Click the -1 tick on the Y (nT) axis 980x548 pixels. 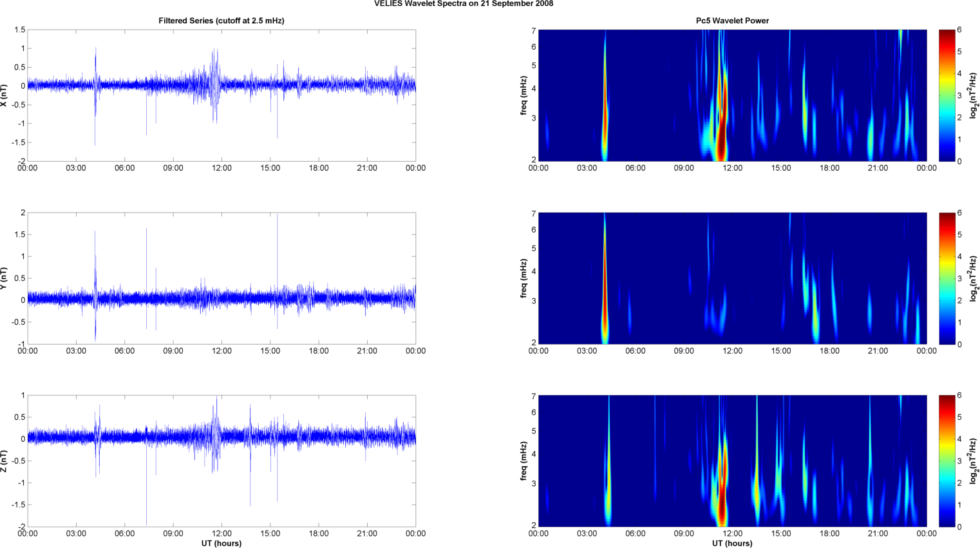point(21,344)
